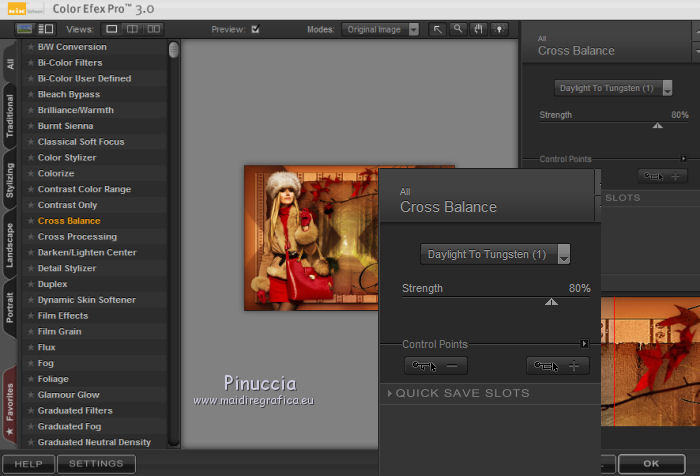Toggle favorite star for B/W Conversion
The image size is (700, 476).
pos(30,47)
